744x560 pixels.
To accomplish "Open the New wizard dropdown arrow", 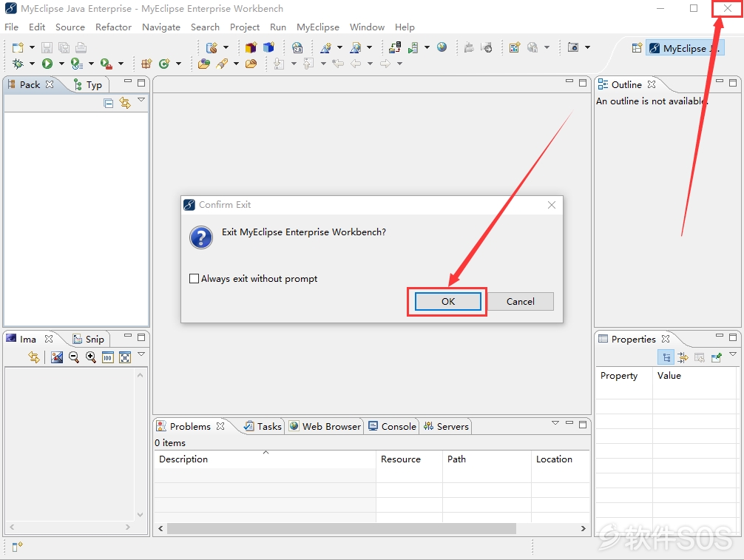I will [x=33, y=47].
